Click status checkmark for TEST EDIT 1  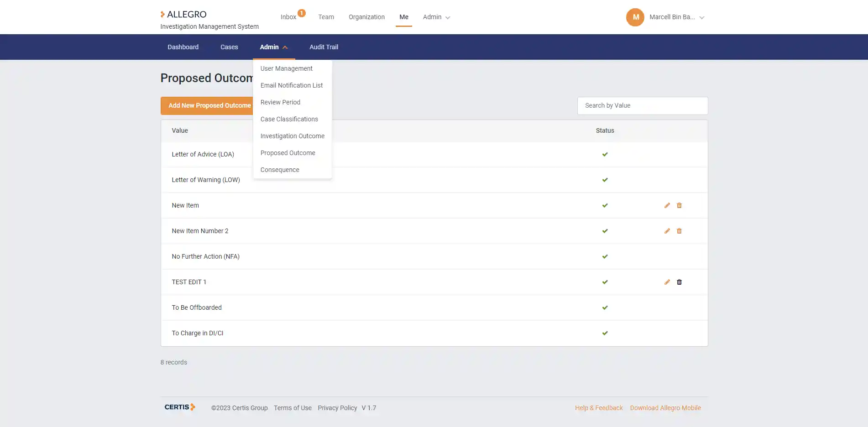(x=605, y=282)
